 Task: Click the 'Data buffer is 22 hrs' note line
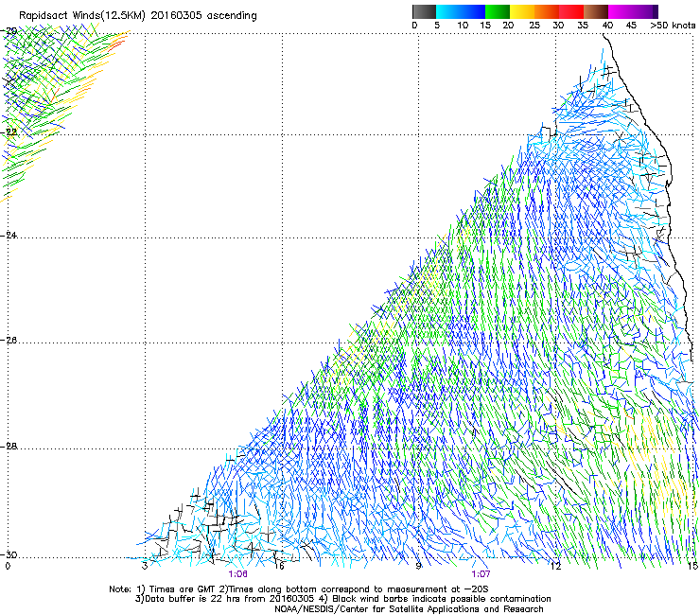(x=342, y=599)
